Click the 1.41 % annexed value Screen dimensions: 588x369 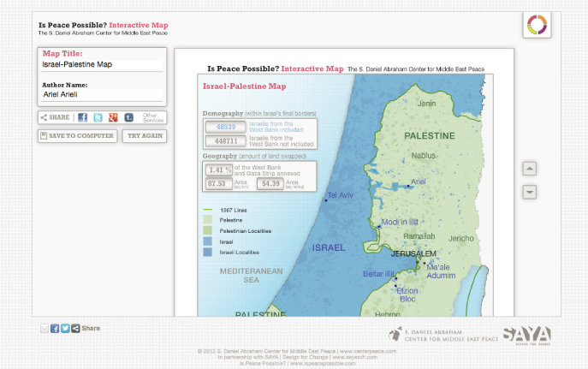coord(219,170)
